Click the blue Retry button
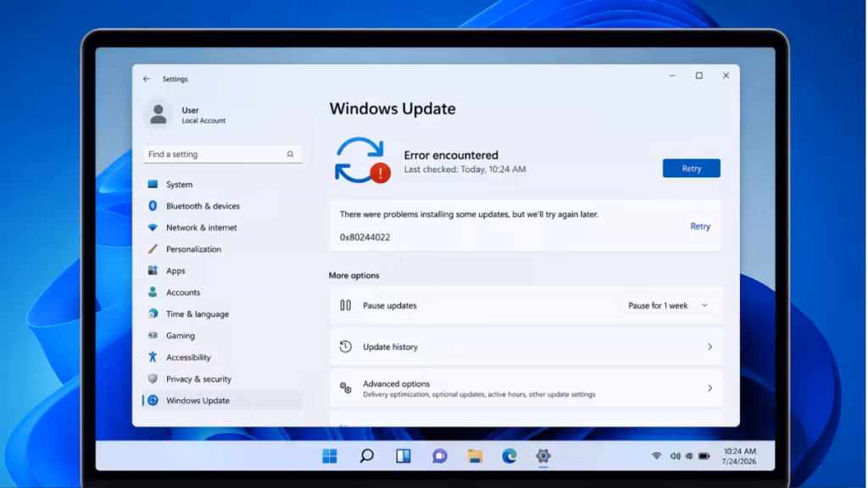Viewport: 868px width, 488px height. point(692,169)
